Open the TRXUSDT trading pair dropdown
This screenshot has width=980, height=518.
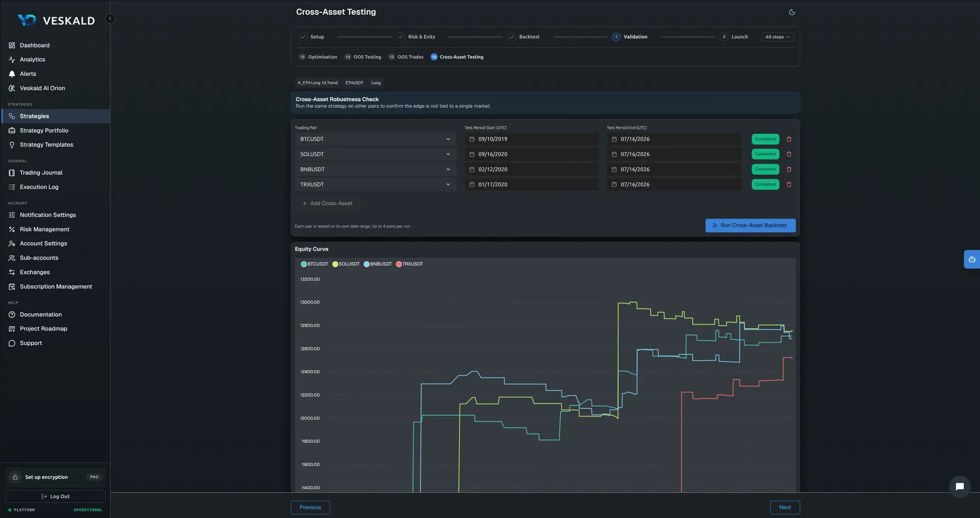tap(376, 184)
